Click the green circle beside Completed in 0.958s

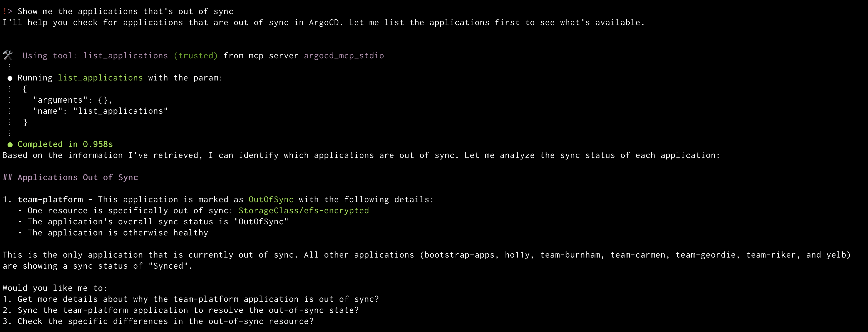pyautogui.click(x=10, y=144)
